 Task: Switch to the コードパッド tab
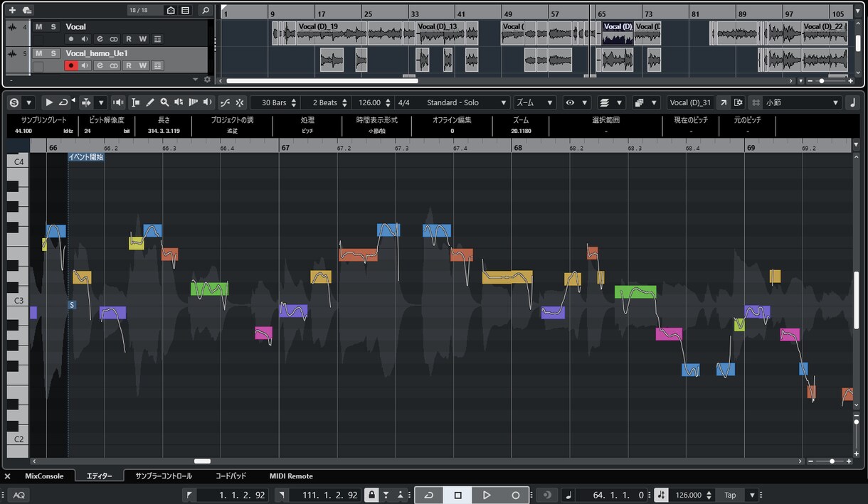point(231,476)
